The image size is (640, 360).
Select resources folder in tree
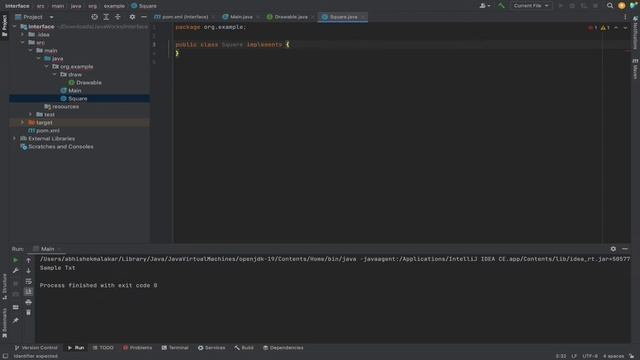pos(61,107)
